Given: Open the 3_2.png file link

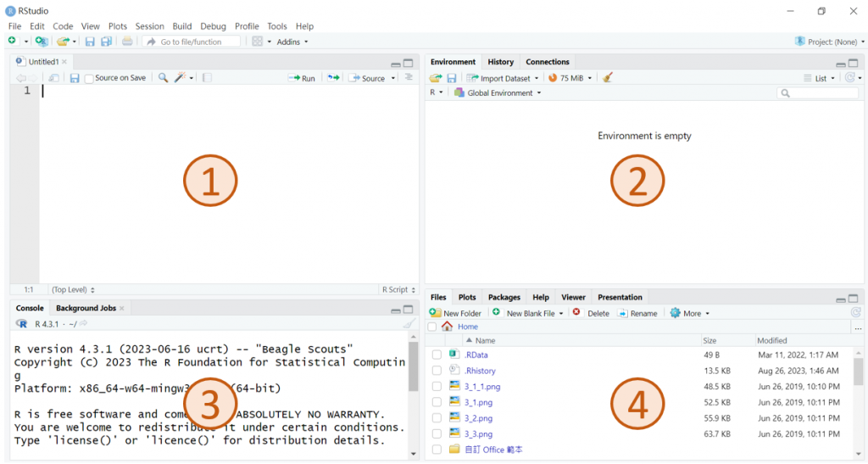Looking at the screenshot, I should point(478,418).
